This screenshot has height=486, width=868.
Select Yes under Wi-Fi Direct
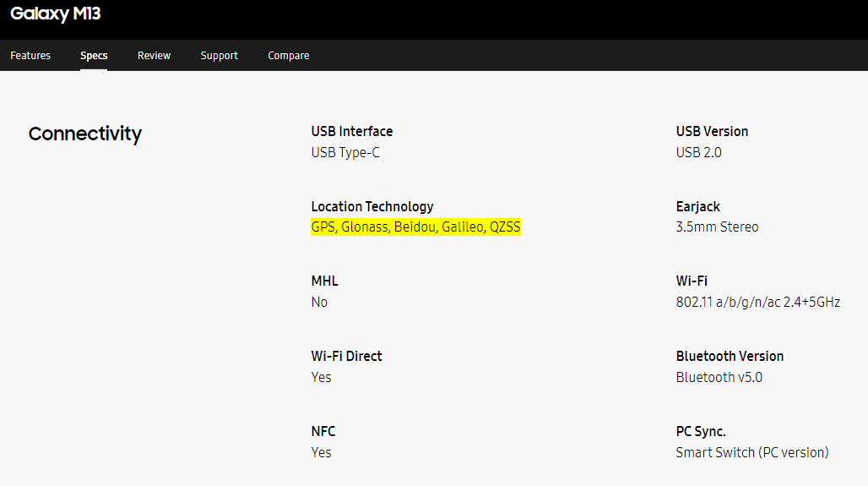321,377
